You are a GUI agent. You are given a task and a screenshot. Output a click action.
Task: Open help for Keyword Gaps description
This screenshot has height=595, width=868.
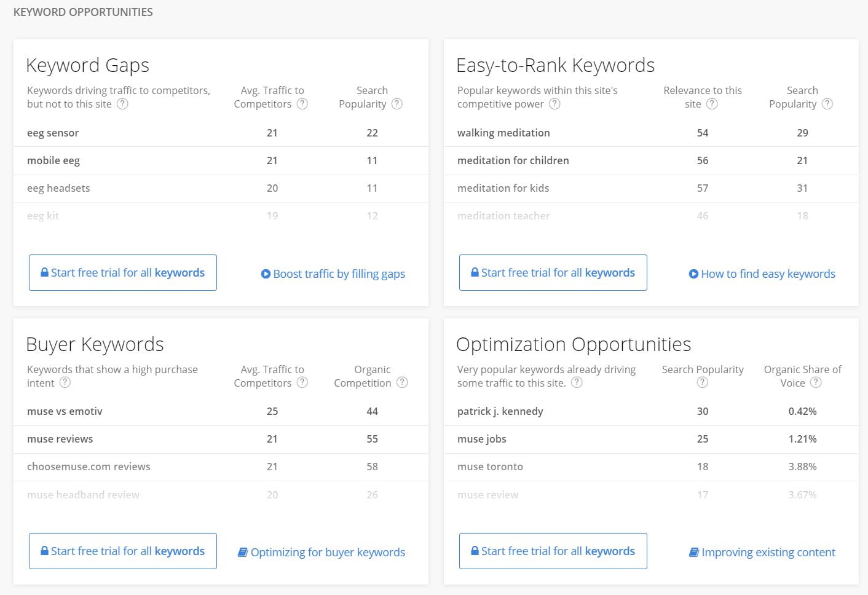click(x=123, y=104)
